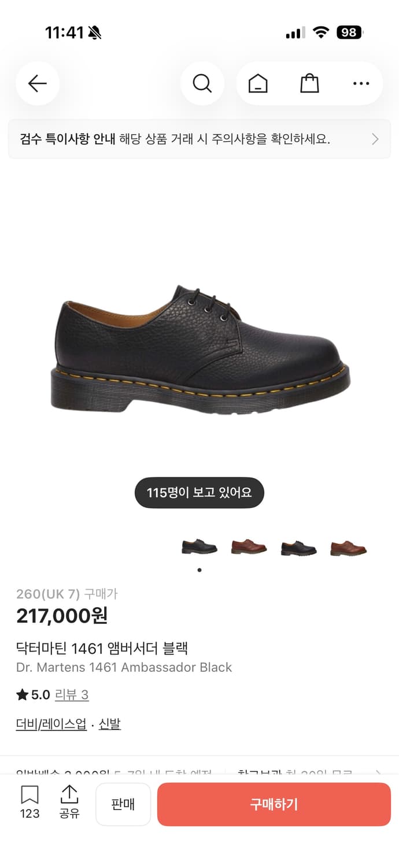
Task: Tap the main Dr. Martens shoe image
Action: pyautogui.click(x=199, y=348)
